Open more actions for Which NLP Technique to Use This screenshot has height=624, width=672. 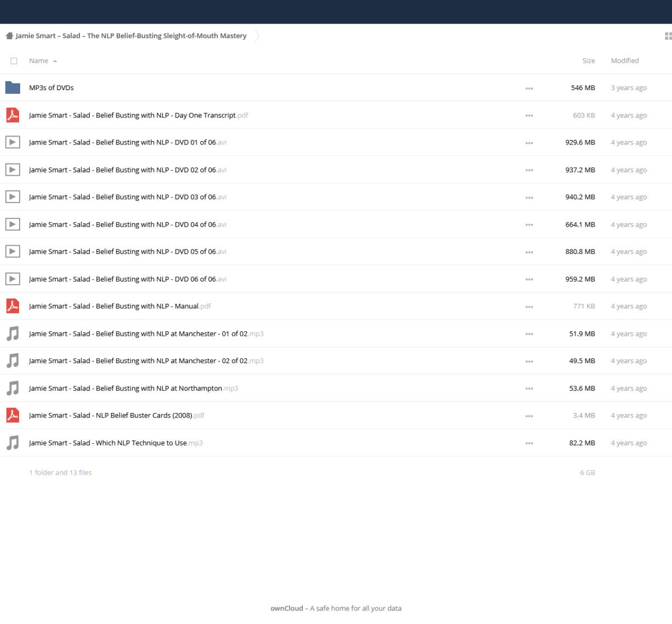coord(529,443)
